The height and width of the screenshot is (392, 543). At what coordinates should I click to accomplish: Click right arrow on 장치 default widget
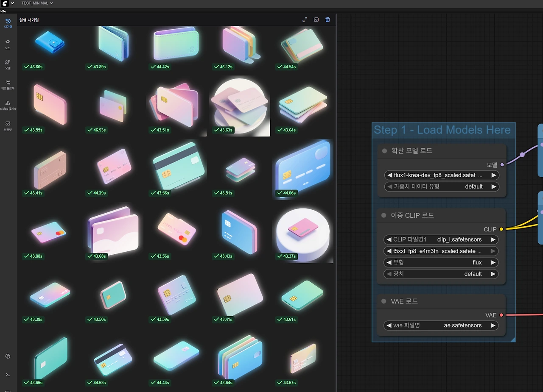(493, 274)
